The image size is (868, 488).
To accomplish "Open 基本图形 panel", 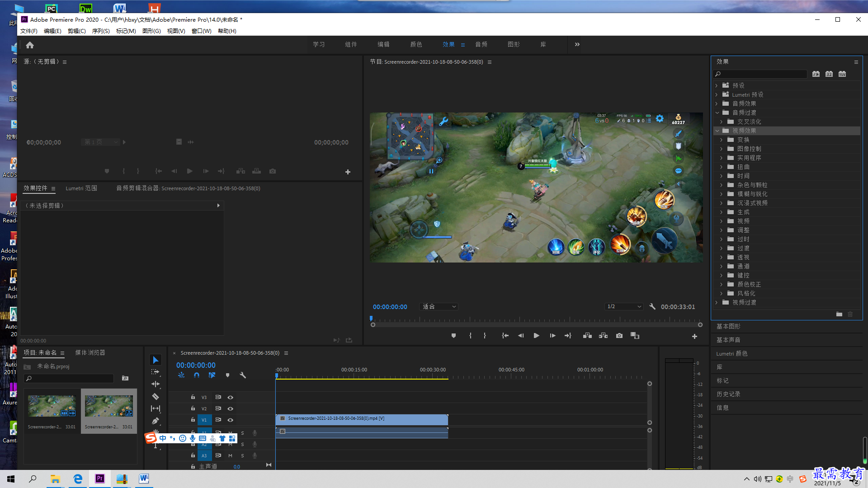I will [728, 326].
